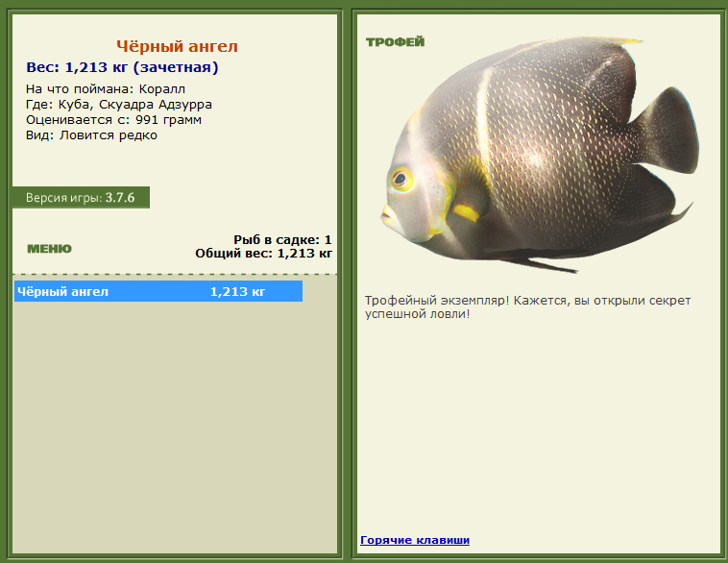Click the Чёрный ангел title heading
Viewport: 728px width, 563px height.
point(177,46)
